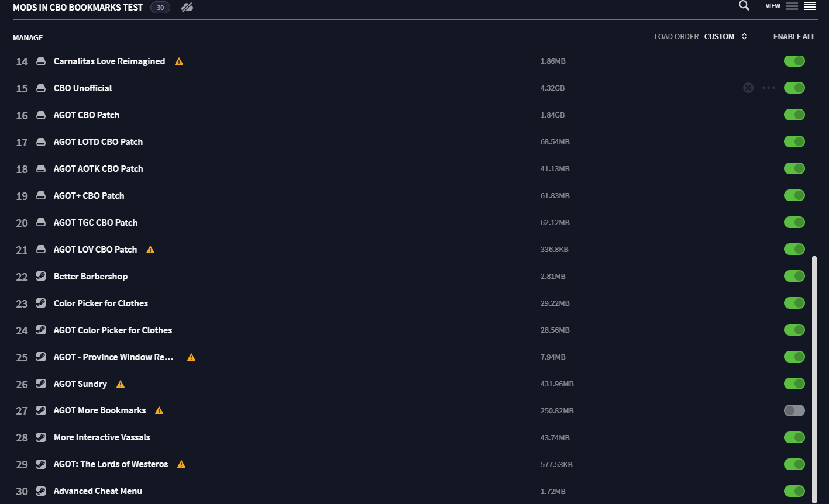The image size is (829, 504).
Task: Disable the CBO Unofficial mod toggle
Action: tap(794, 88)
